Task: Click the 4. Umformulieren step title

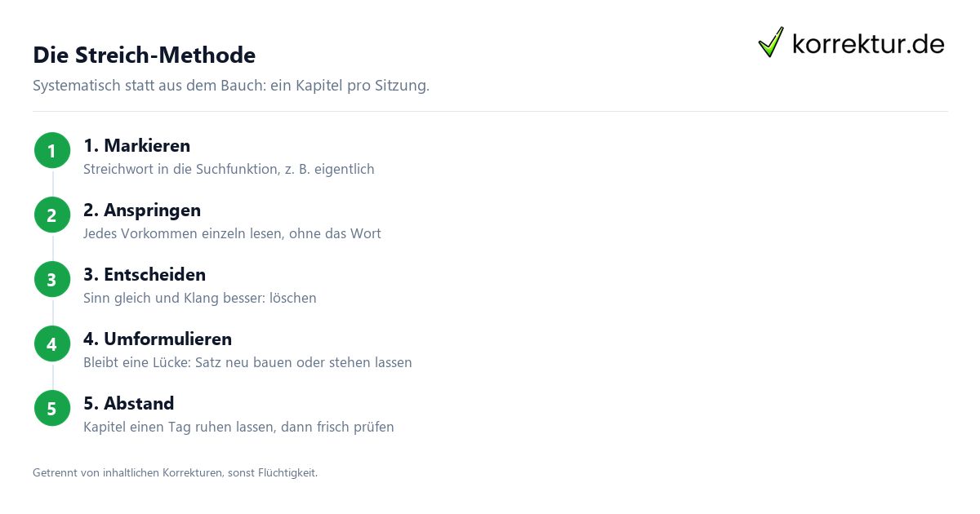Action: pos(158,339)
